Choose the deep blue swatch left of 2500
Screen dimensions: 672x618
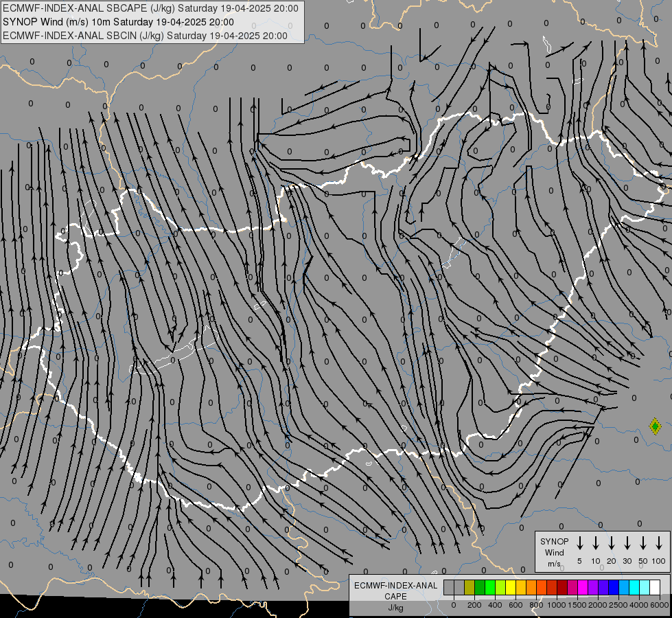click(x=614, y=587)
